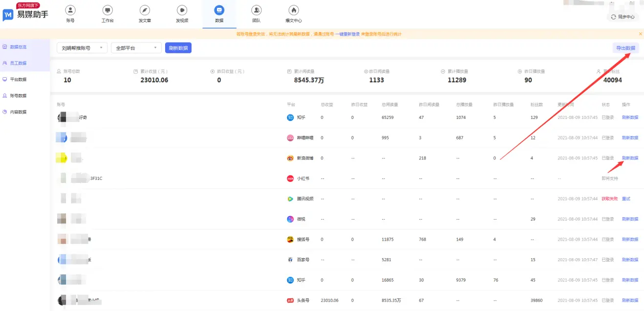644x311 pixels.
Task: Open the 工作台 monitor icon
Action: (107, 10)
